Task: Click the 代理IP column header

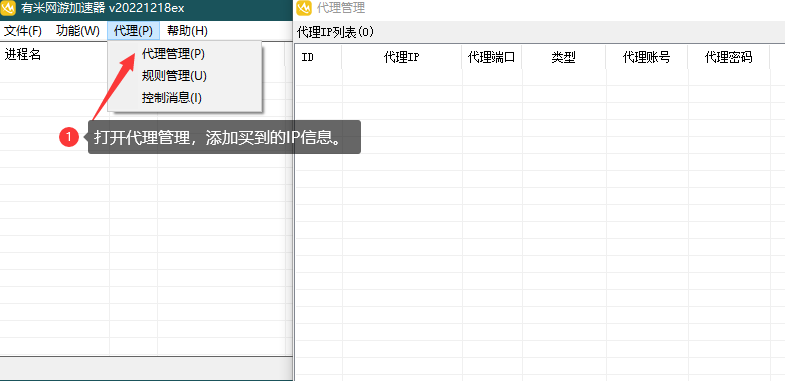Action: tap(402, 57)
